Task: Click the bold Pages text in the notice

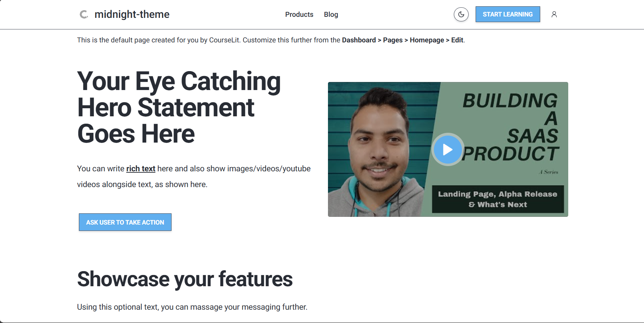Action: coord(393,40)
